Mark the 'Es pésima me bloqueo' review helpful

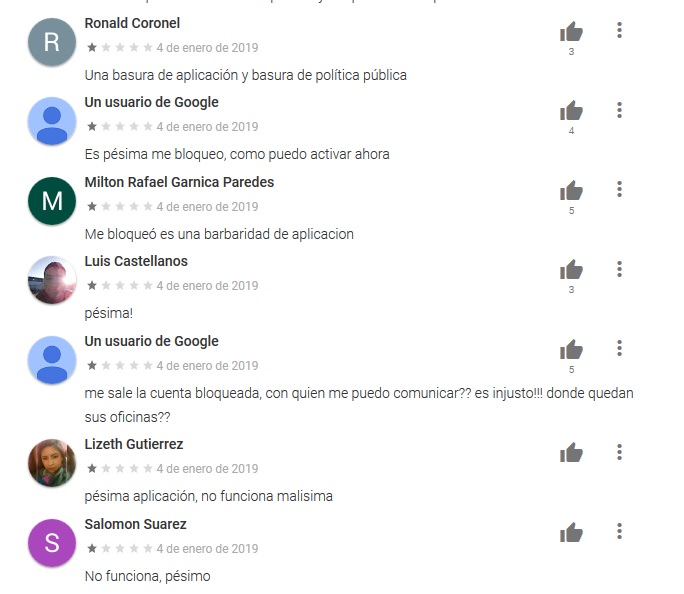tap(571, 110)
